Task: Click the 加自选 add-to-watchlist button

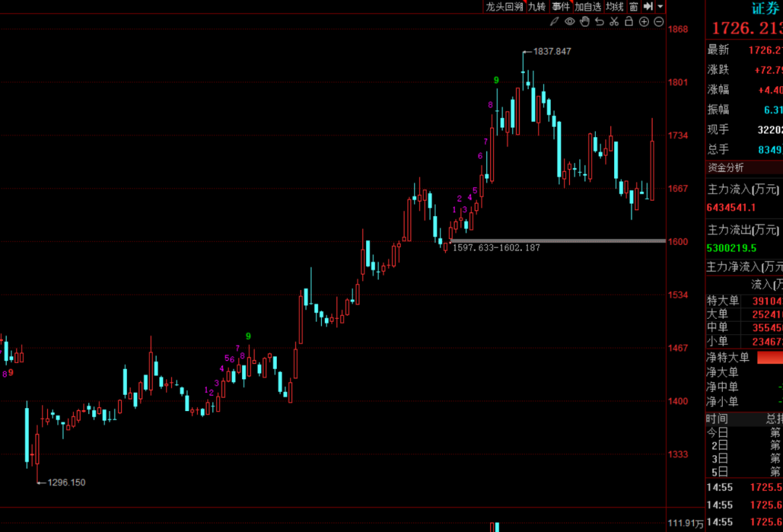Action: pos(588,7)
